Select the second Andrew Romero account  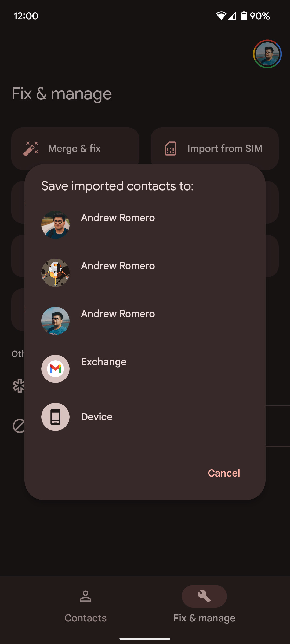(x=117, y=266)
